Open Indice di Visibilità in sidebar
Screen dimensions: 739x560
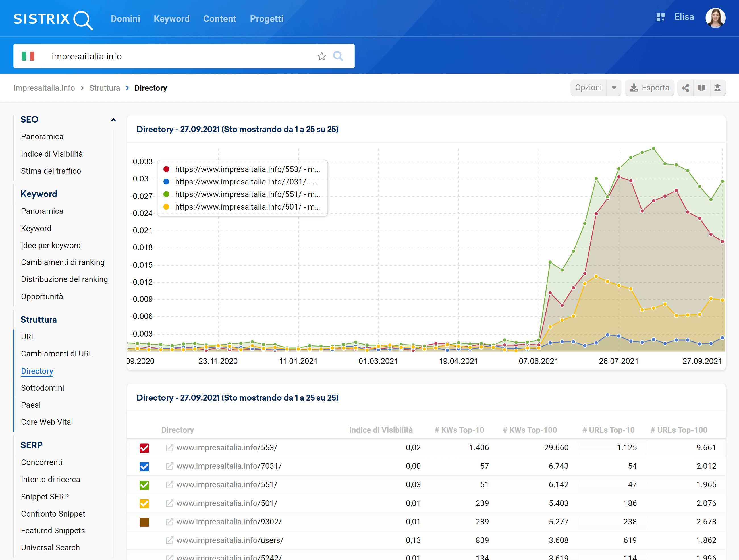coord(52,154)
